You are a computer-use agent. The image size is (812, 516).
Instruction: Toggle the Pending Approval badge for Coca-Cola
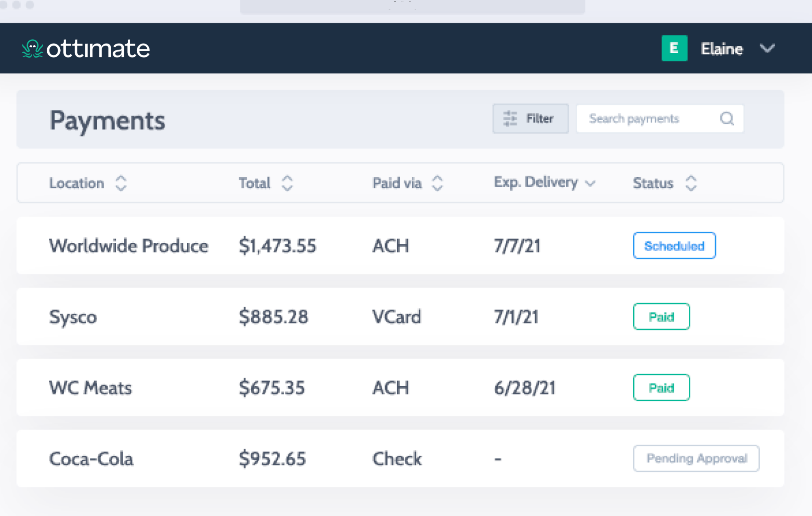tap(696, 458)
